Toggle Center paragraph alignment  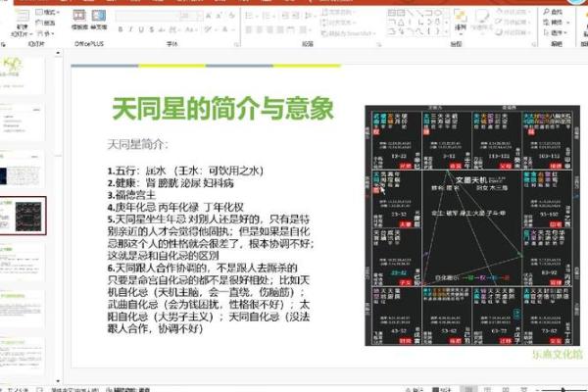click(x=259, y=29)
